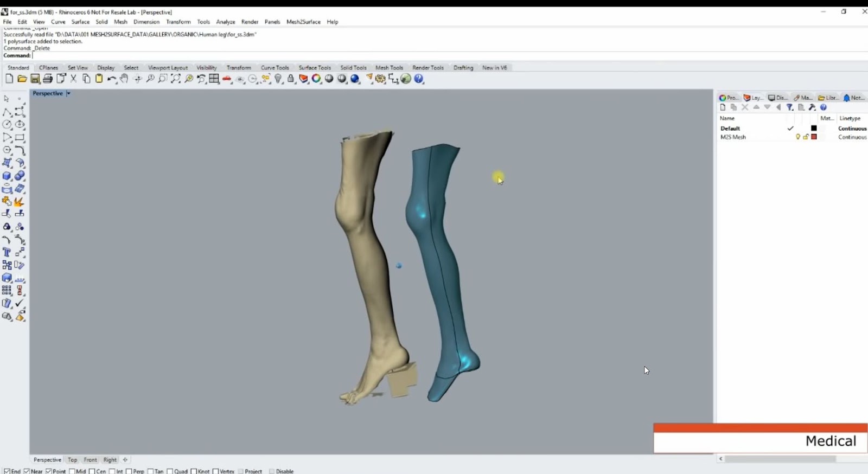
Task: Enable the Quad osnap checkbox
Action: click(x=170, y=471)
